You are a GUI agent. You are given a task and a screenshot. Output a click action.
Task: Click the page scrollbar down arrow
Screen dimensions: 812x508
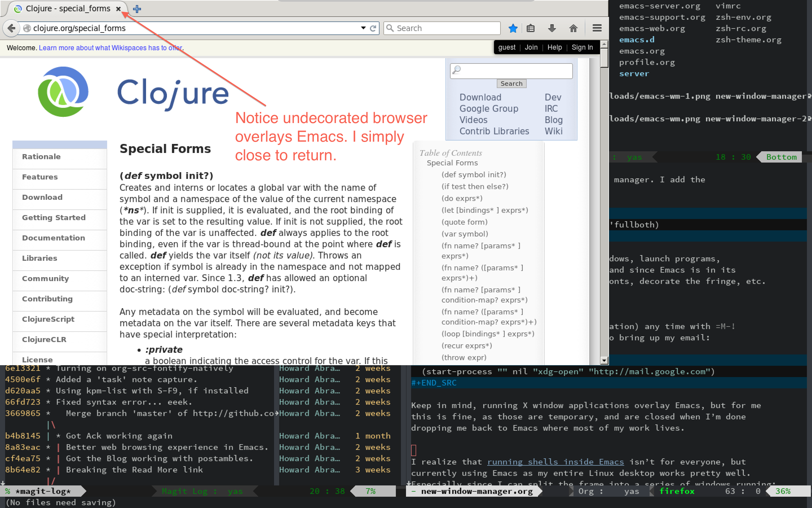pos(604,360)
